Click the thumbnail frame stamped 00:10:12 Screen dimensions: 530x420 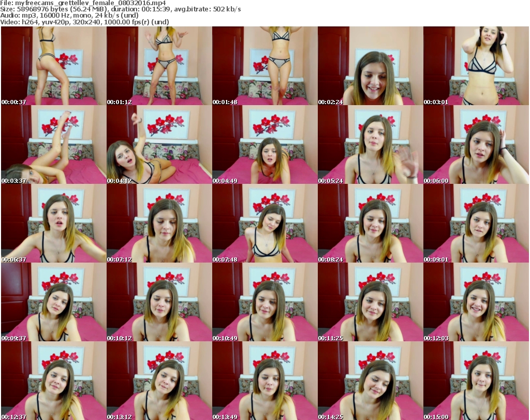tap(159, 302)
